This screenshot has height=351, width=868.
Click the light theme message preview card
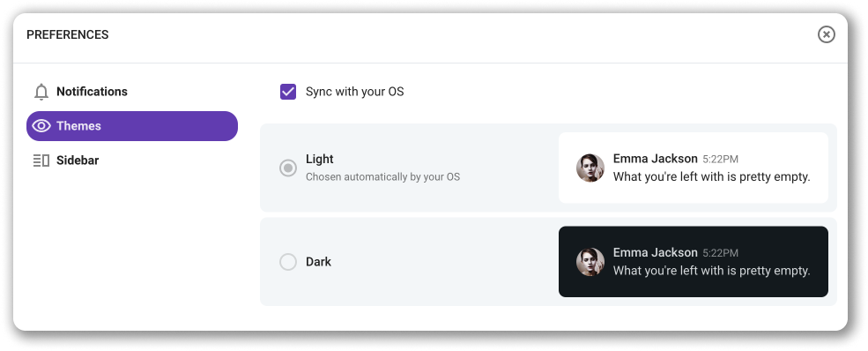(x=693, y=168)
